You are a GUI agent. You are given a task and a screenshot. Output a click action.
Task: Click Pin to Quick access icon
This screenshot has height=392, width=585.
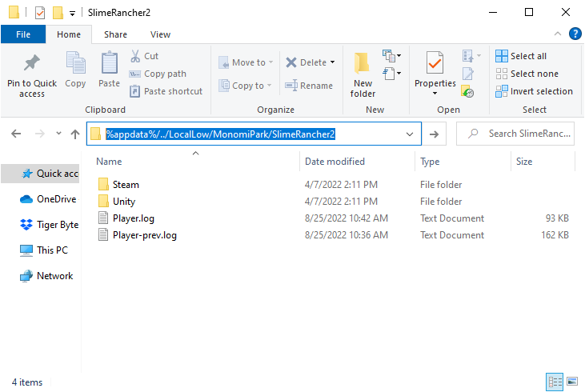click(x=32, y=62)
